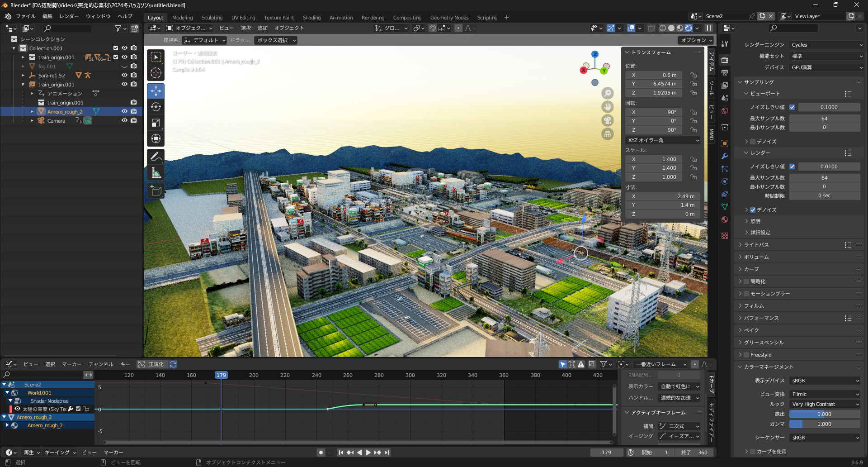The height and width of the screenshot is (467, 868).
Task: Open the Render properties tab icon
Action: coord(725,60)
